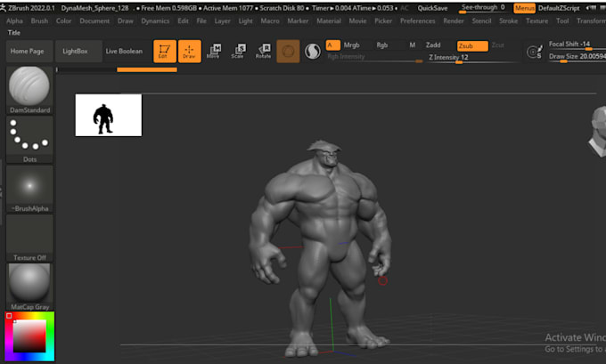Screen dimensions: 606x364
Task: Toggle the Gizmo 3D sphere button
Action: tap(288, 51)
